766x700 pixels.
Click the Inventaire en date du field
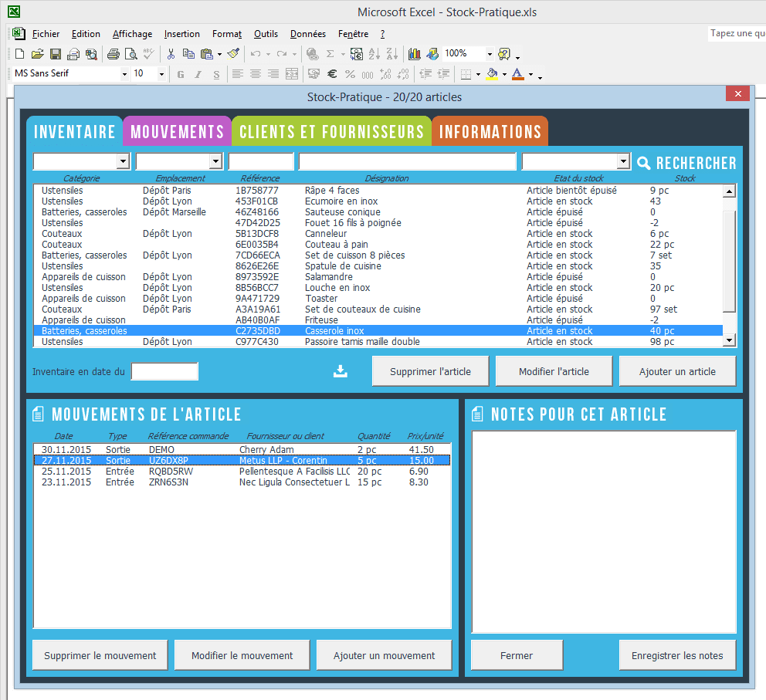click(x=164, y=372)
